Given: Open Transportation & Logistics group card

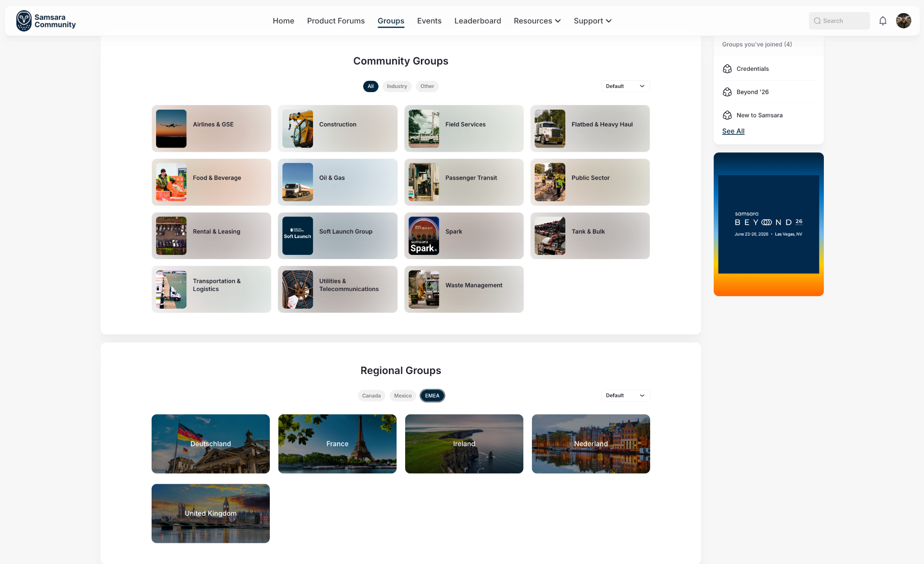Looking at the screenshot, I should tap(211, 289).
